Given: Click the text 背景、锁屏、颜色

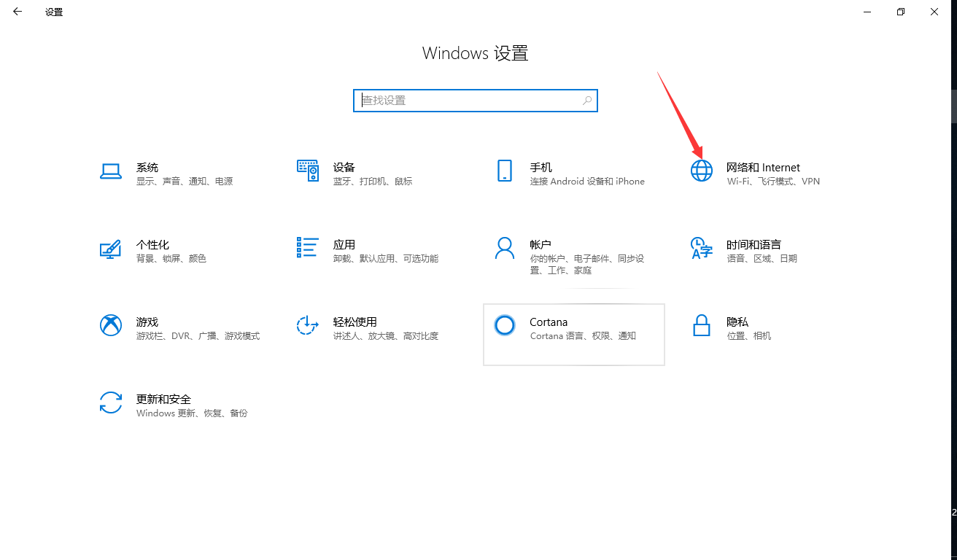Looking at the screenshot, I should point(171,259).
